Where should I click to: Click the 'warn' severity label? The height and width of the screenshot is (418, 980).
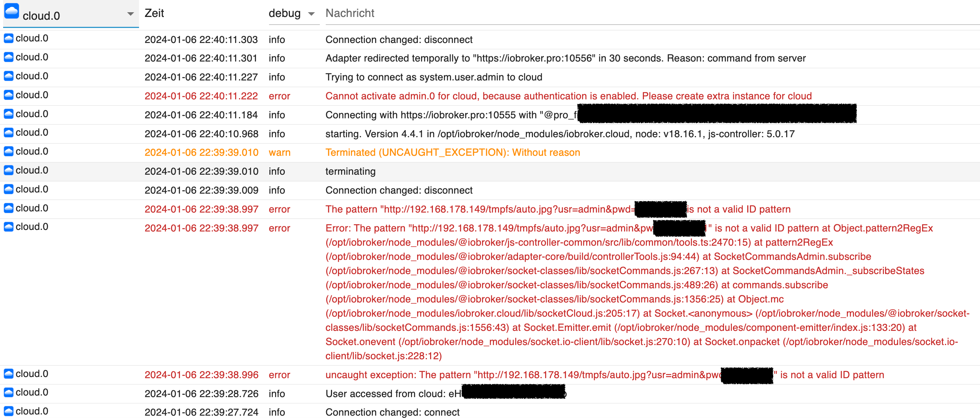pos(279,153)
